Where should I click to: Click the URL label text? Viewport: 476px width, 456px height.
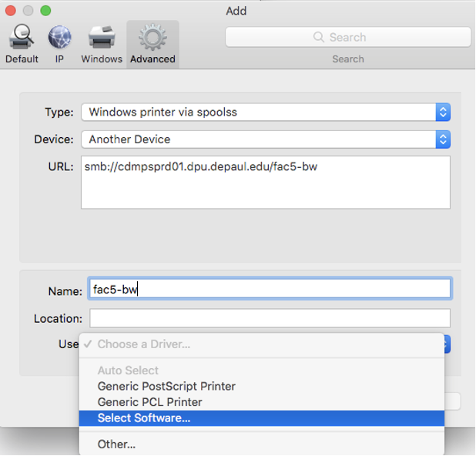point(61,166)
